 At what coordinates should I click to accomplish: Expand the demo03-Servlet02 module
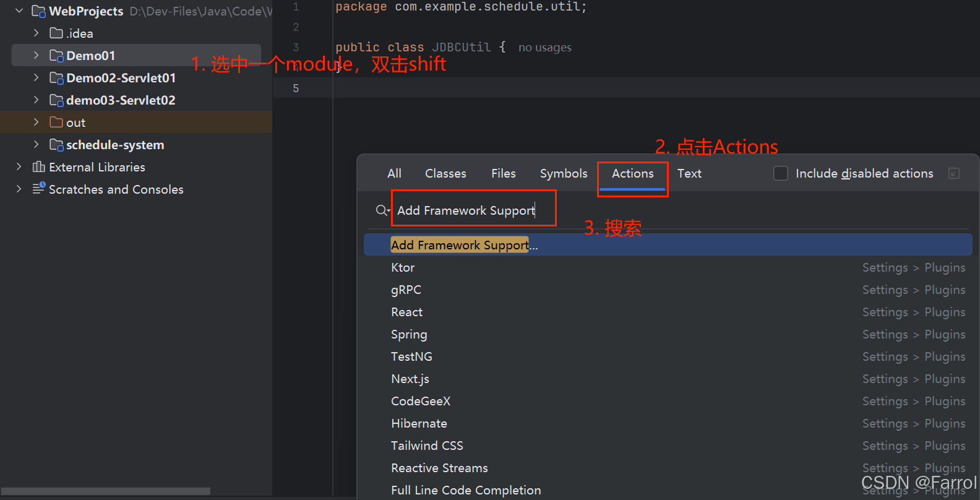(36, 100)
